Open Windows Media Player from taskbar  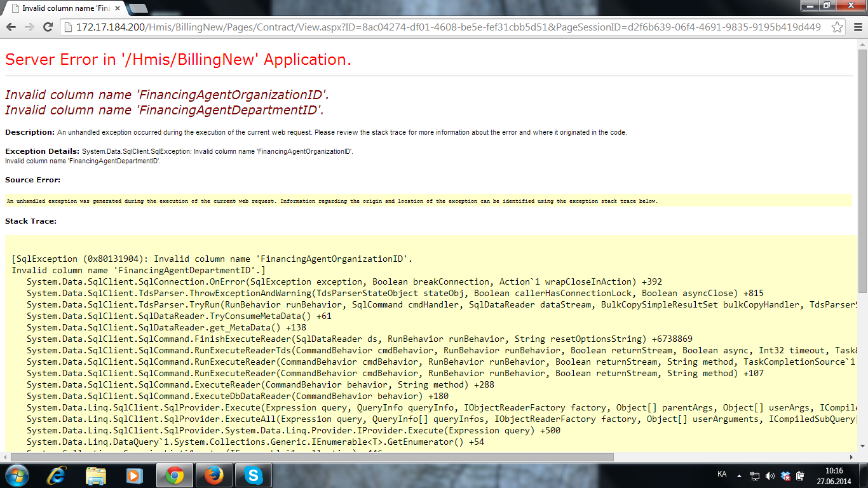pyautogui.click(x=134, y=475)
